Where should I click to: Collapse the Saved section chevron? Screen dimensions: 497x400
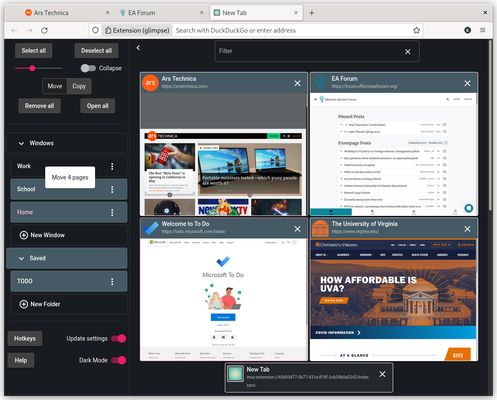click(21, 258)
